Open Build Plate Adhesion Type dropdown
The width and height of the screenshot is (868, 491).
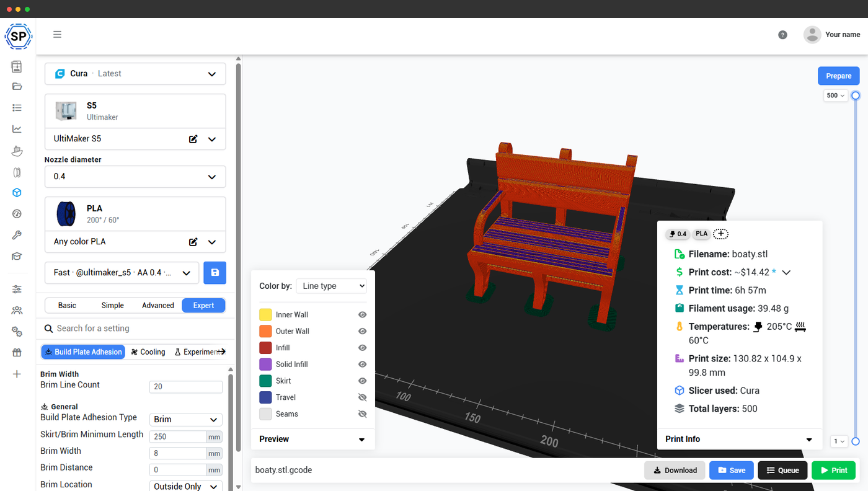click(186, 420)
